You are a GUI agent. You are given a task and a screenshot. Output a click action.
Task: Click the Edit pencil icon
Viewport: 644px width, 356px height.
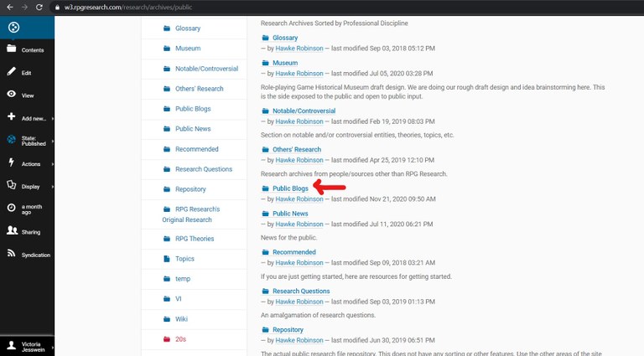[x=12, y=72]
